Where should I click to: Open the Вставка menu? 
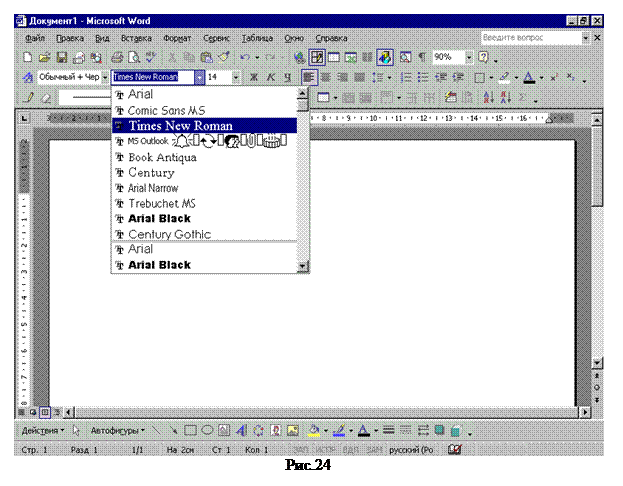(136, 39)
